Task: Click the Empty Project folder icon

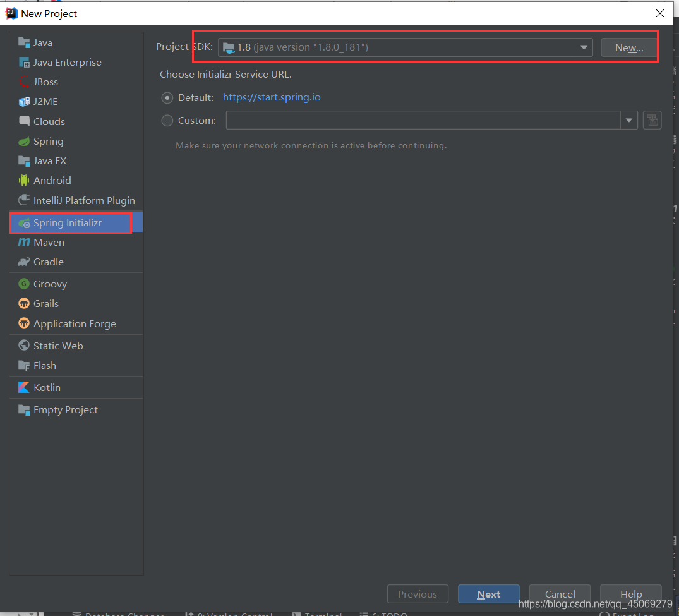Action: coord(24,410)
